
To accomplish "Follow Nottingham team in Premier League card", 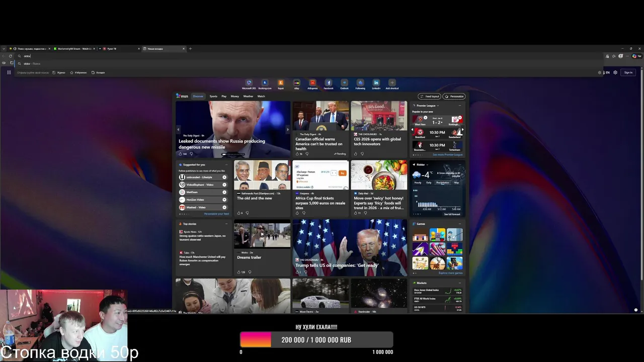I will 459,118.
